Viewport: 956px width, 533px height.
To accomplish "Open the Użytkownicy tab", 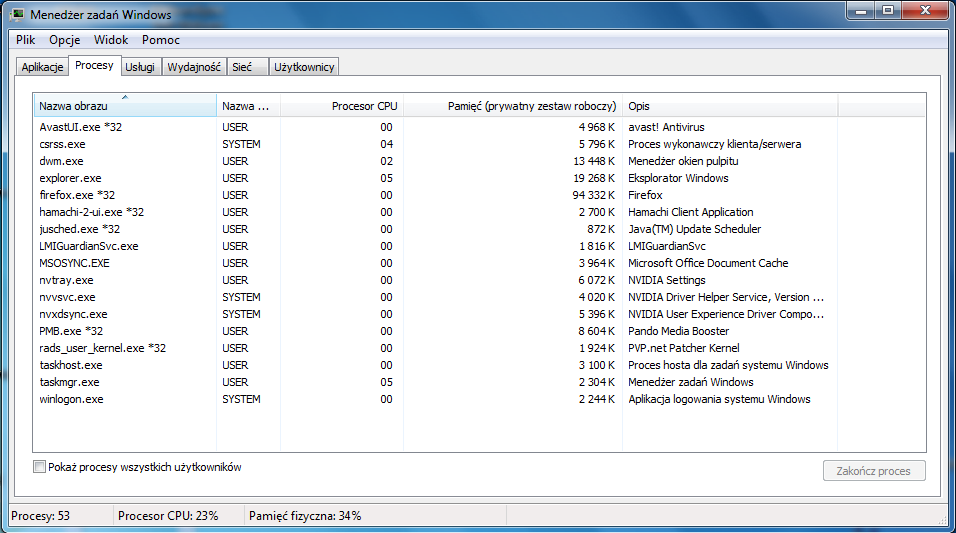I will [x=304, y=67].
